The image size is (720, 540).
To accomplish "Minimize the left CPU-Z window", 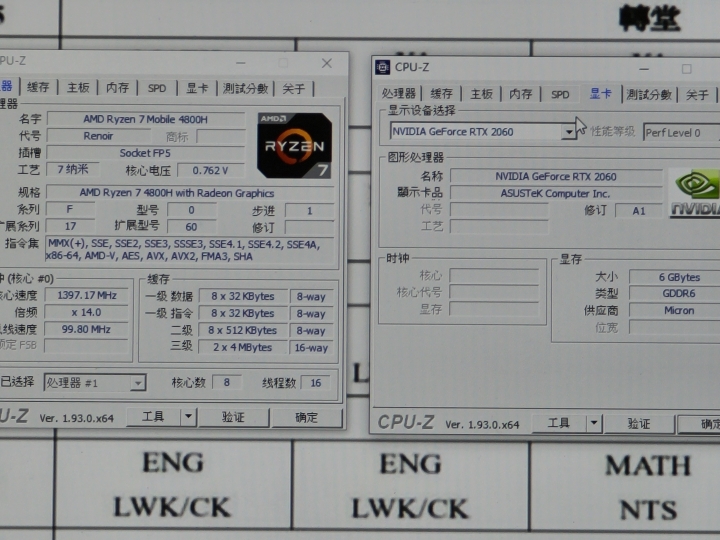I will (x=241, y=63).
